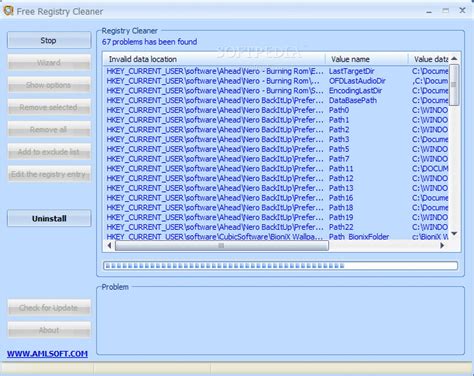Minimize the Free Registry Cleaner window
474x376 pixels.
tap(429, 11)
